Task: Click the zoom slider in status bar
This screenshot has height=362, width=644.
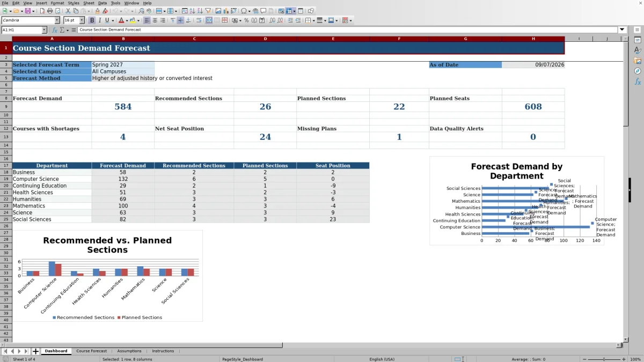Action: (604, 359)
